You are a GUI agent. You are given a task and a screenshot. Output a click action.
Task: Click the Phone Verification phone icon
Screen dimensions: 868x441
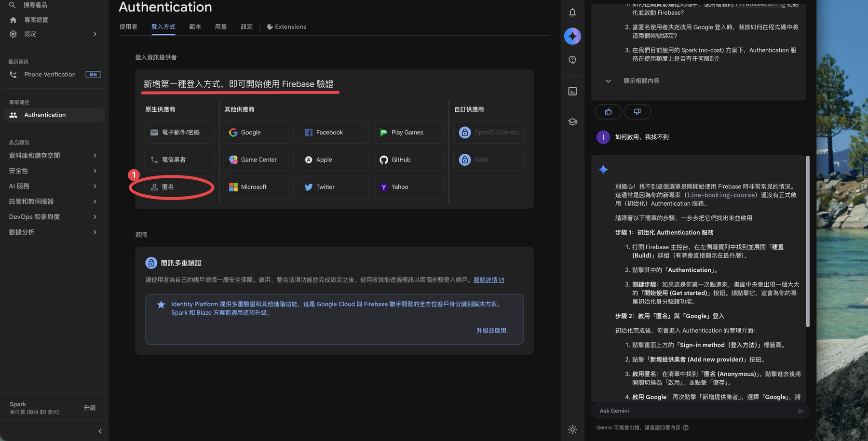[x=13, y=75]
